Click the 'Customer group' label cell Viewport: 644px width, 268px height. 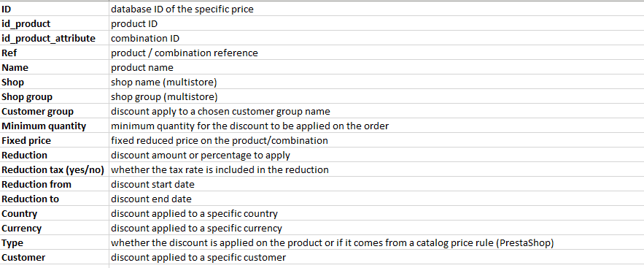point(54,111)
